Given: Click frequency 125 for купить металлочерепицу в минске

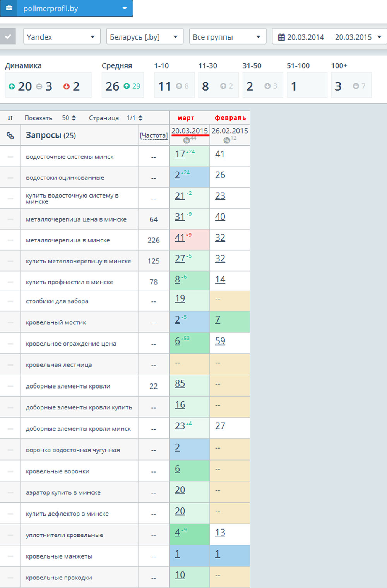Looking at the screenshot, I should click(154, 261).
